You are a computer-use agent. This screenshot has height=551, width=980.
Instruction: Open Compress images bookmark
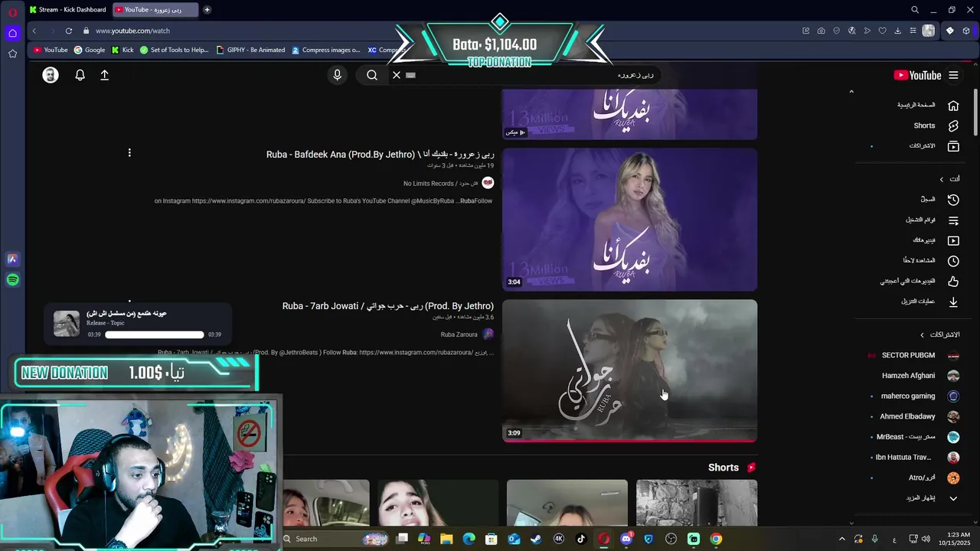pos(325,50)
